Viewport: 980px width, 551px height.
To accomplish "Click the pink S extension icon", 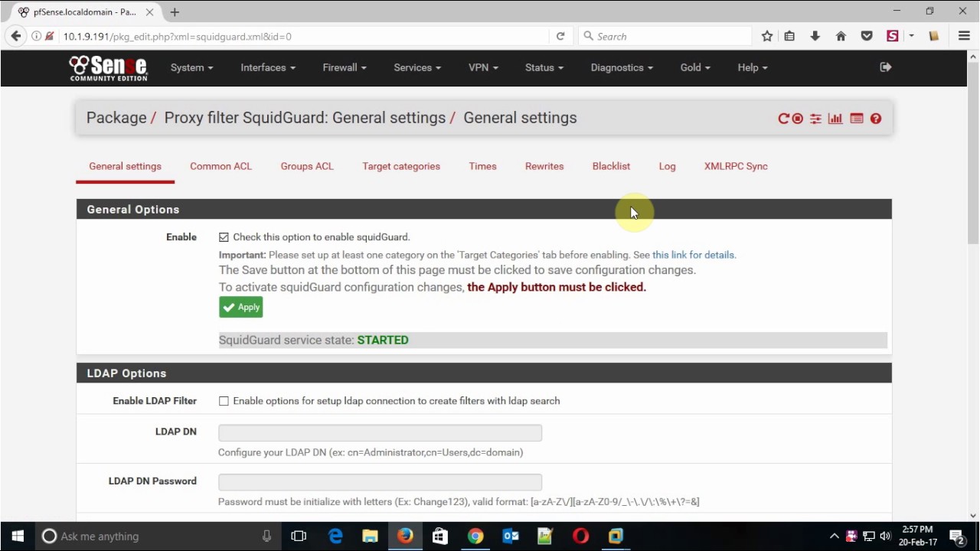I will pyautogui.click(x=893, y=36).
